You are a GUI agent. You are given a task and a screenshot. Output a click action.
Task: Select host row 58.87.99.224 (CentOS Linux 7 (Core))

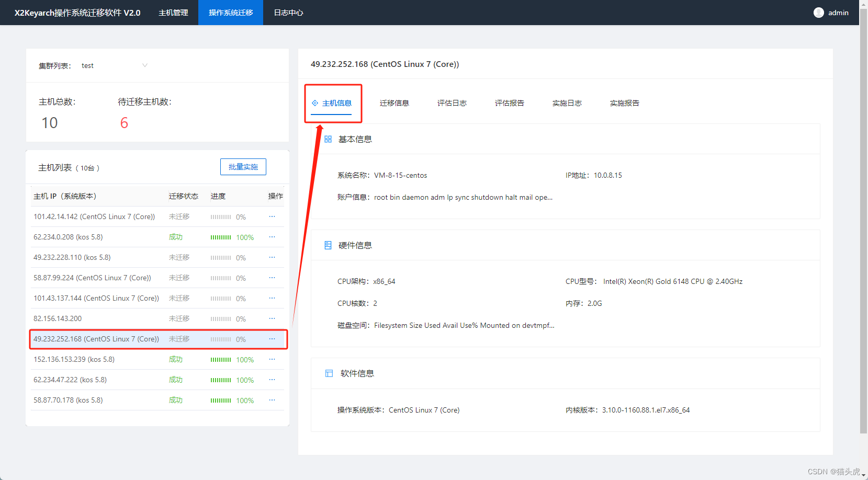(x=157, y=278)
